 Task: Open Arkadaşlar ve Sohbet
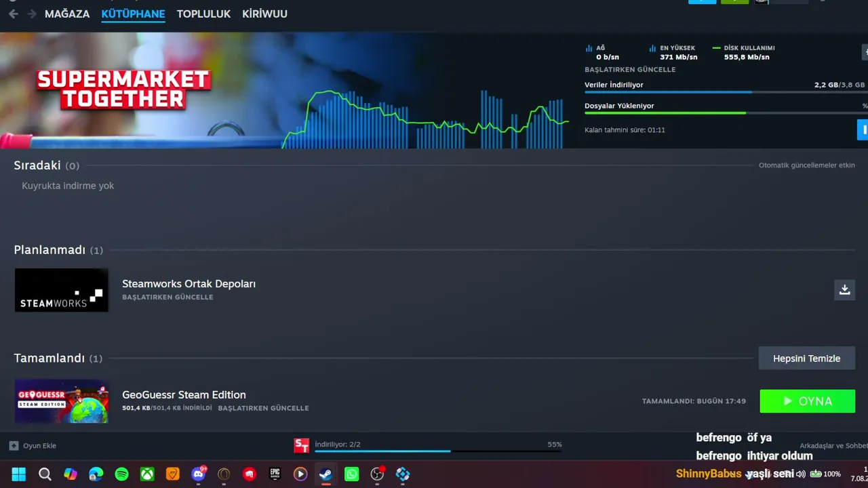[833, 446]
